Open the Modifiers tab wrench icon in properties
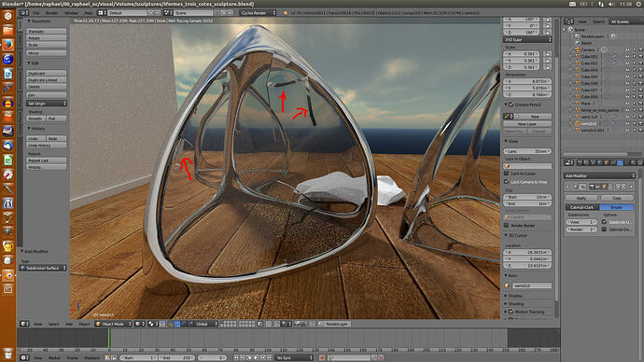644x362 pixels. point(620,163)
